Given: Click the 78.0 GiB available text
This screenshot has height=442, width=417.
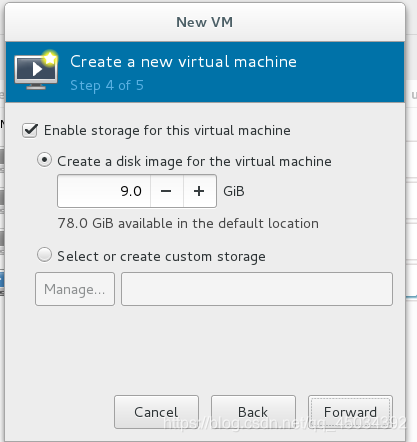Looking at the screenshot, I should pyautogui.click(x=188, y=223).
